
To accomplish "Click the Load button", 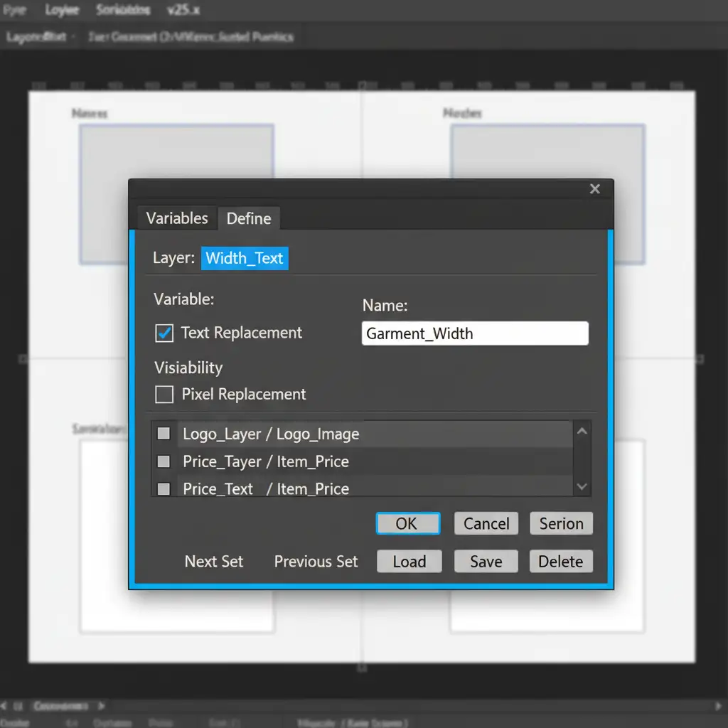I will click(409, 562).
